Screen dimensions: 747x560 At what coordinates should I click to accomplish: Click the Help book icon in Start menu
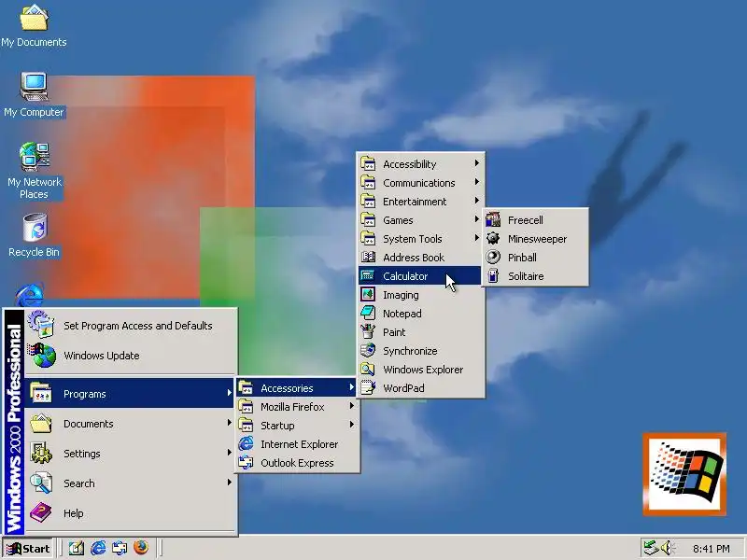41,512
